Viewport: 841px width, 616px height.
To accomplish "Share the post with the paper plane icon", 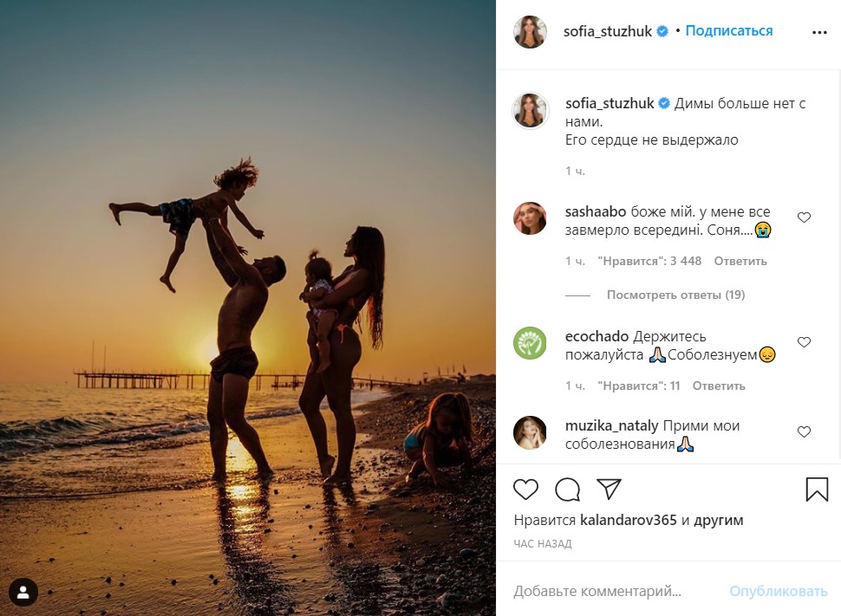I will 610,490.
